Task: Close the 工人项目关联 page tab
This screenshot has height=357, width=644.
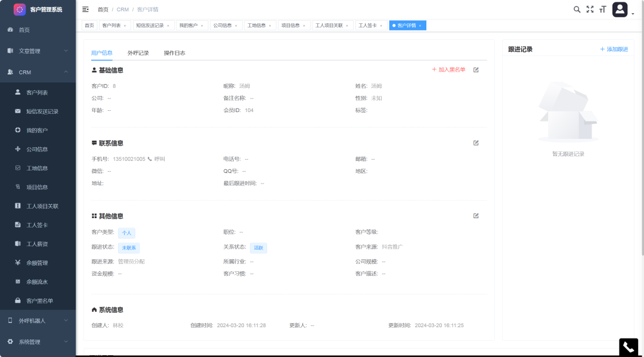Action: point(347,26)
